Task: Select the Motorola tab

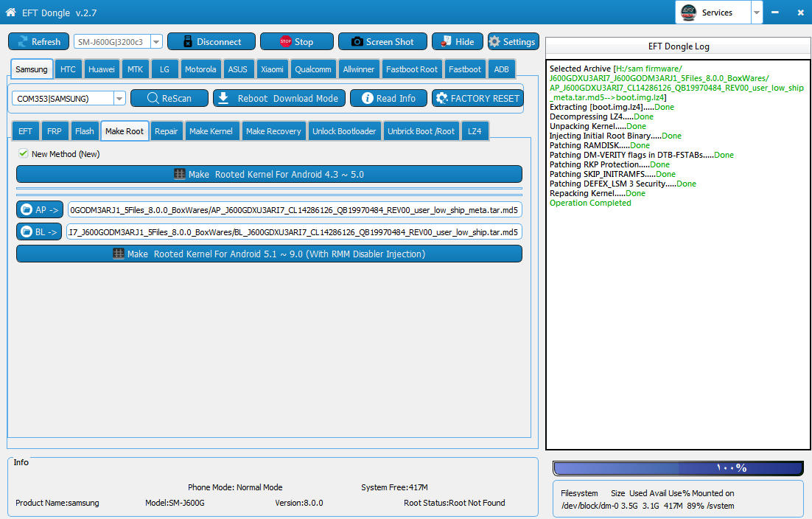Action: coord(200,69)
